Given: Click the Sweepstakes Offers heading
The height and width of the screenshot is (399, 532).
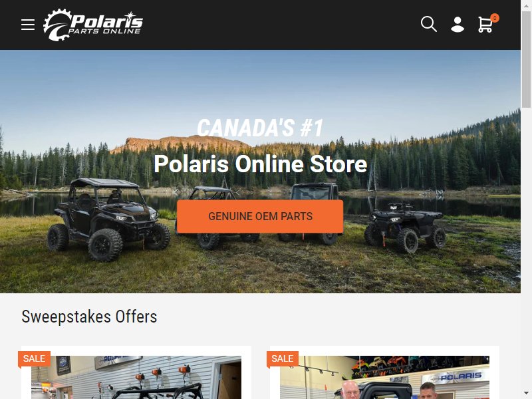Looking at the screenshot, I should (x=89, y=317).
